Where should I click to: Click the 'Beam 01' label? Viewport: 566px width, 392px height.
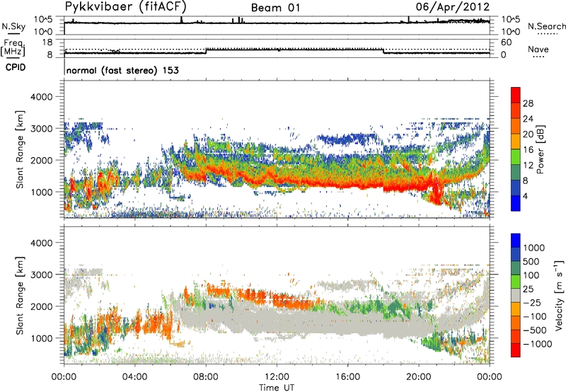click(x=275, y=8)
